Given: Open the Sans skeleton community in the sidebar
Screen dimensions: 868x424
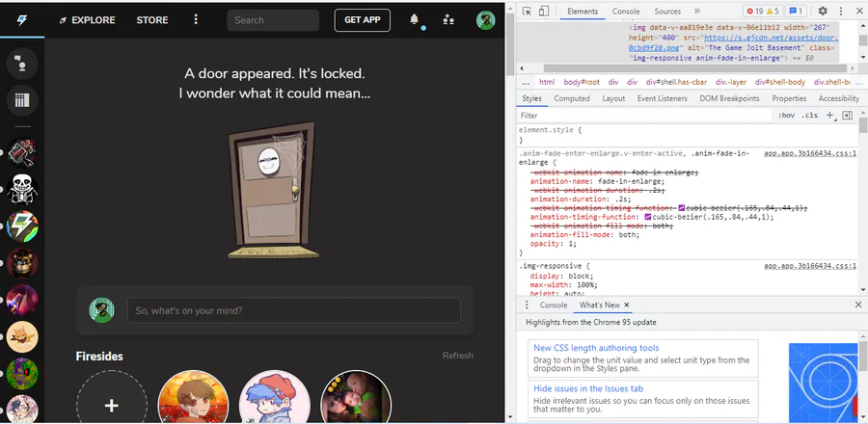Looking at the screenshot, I should (22, 189).
